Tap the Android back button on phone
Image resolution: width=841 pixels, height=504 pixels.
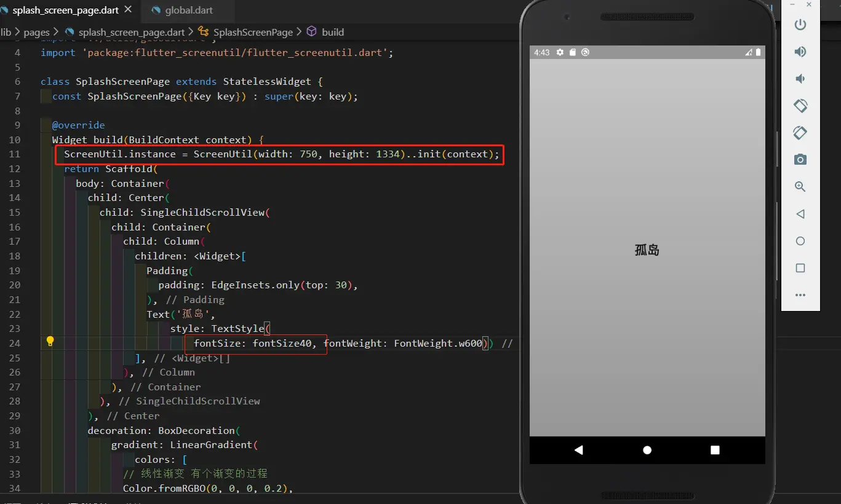coord(578,450)
